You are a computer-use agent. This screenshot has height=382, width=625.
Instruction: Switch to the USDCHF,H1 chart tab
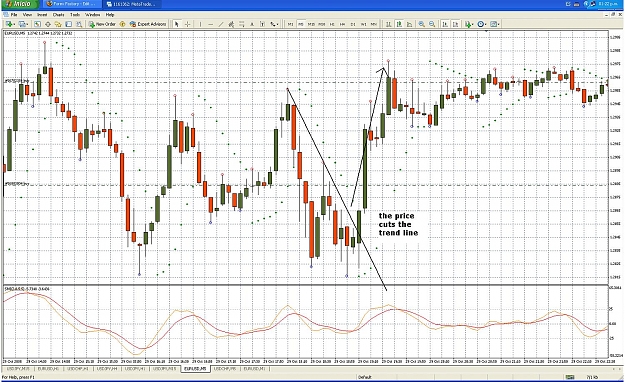[78, 369]
